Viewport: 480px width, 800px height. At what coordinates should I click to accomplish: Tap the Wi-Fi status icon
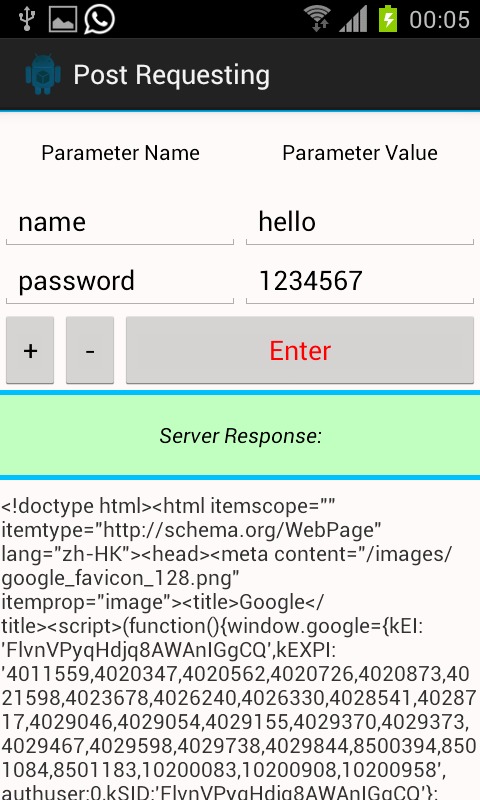click(317, 19)
